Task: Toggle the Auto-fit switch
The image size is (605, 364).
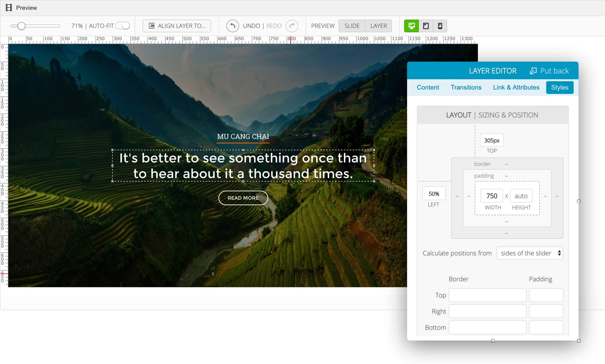Action: pos(122,25)
